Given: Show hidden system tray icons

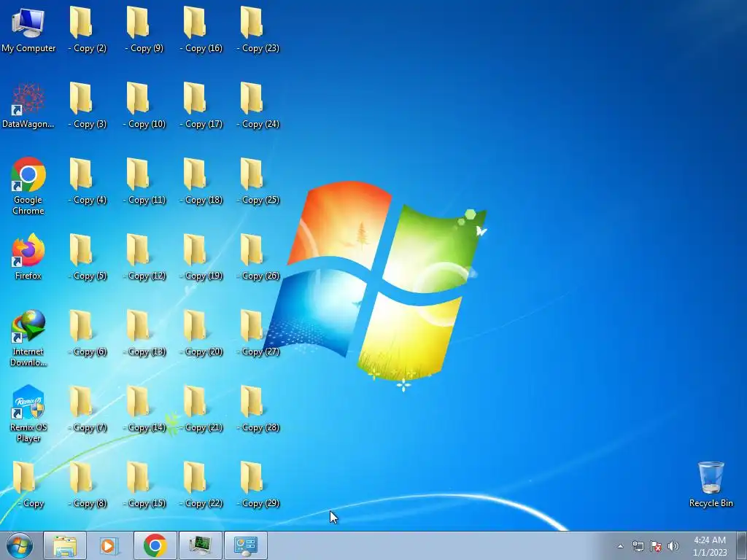Looking at the screenshot, I should click(x=620, y=546).
